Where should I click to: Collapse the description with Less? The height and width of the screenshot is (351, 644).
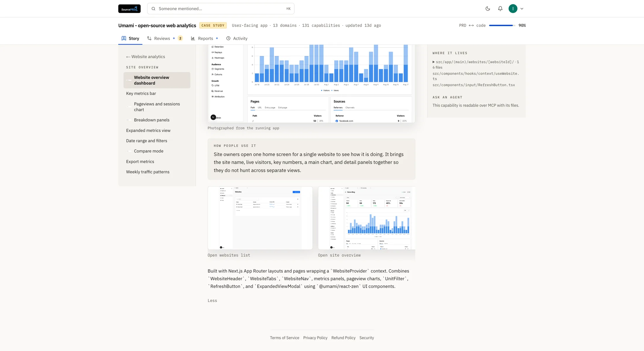[x=212, y=301]
